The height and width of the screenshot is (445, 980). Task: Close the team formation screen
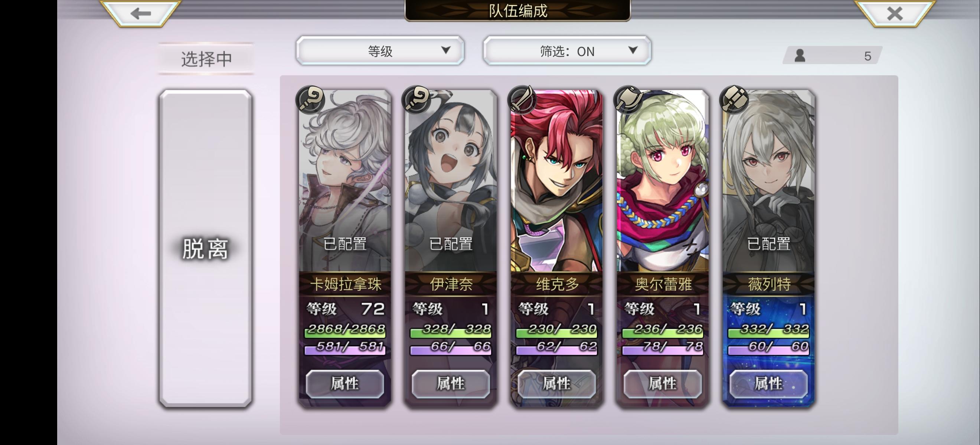click(x=894, y=14)
